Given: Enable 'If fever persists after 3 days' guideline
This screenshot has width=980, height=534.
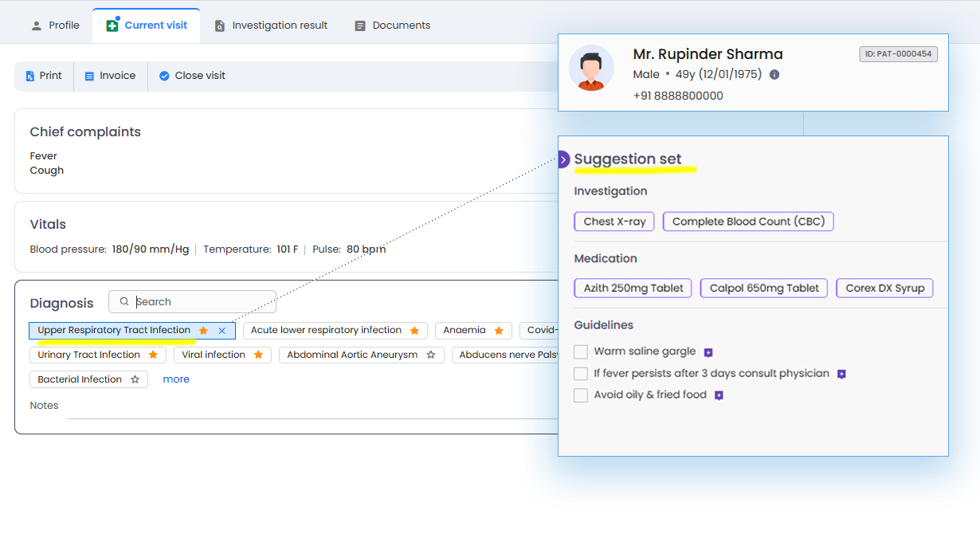Looking at the screenshot, I should [581, 374].
